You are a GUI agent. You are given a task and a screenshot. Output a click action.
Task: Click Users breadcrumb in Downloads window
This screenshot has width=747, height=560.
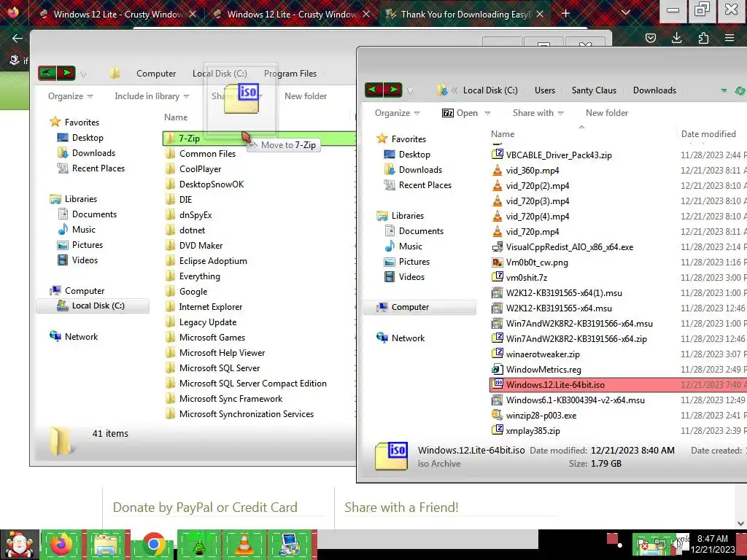coord(544,90)
